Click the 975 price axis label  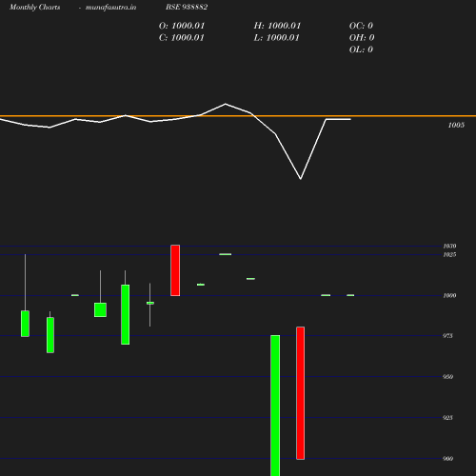pyautogui.click(x=447, y=336)
